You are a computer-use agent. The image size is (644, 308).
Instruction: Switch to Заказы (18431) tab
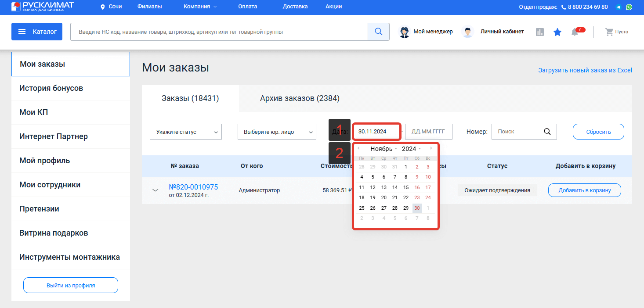190,98
